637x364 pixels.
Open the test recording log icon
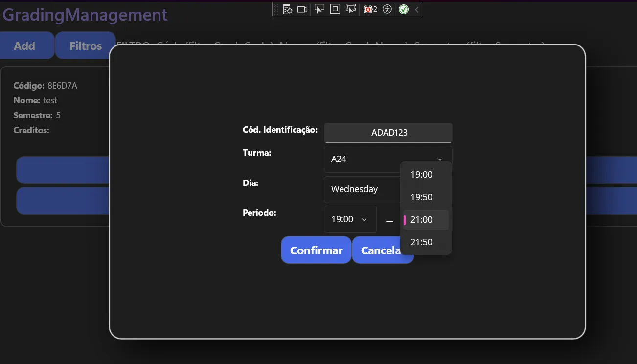[288, 9]
